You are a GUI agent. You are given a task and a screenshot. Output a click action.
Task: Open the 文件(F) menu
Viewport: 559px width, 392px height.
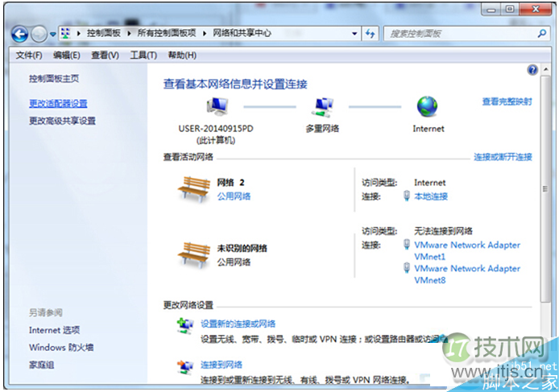29,56
